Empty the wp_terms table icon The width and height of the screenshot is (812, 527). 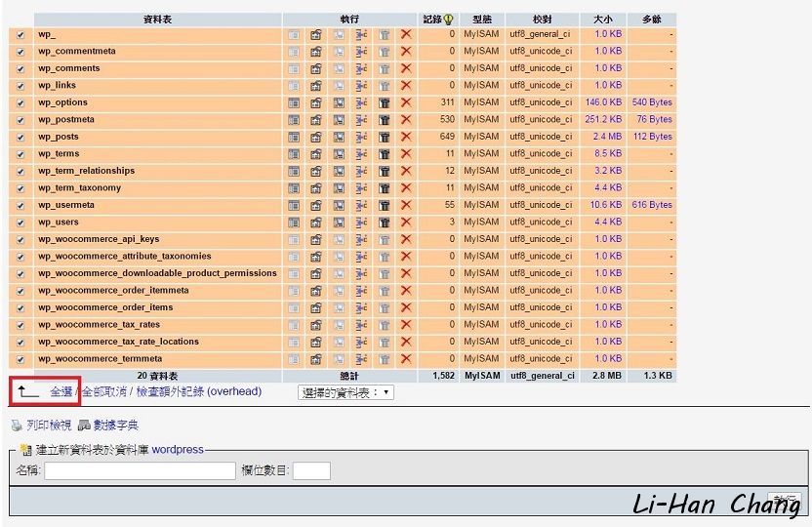click(384, 154)
